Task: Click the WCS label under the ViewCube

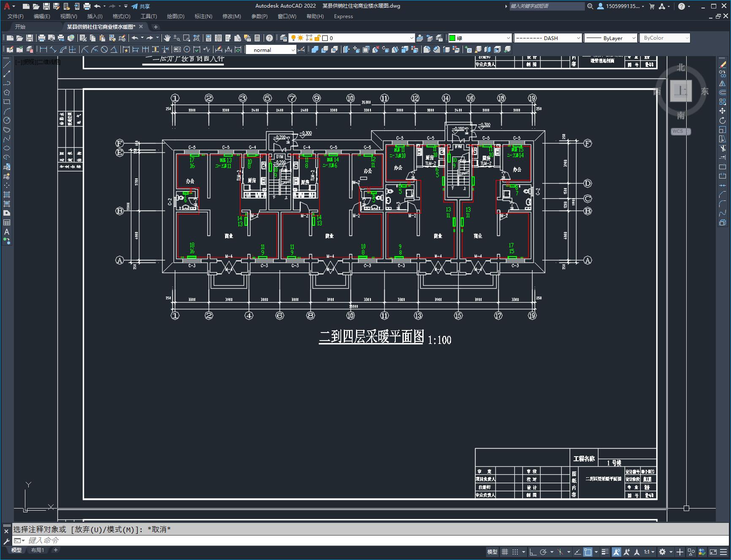Action: click(680, 131)
